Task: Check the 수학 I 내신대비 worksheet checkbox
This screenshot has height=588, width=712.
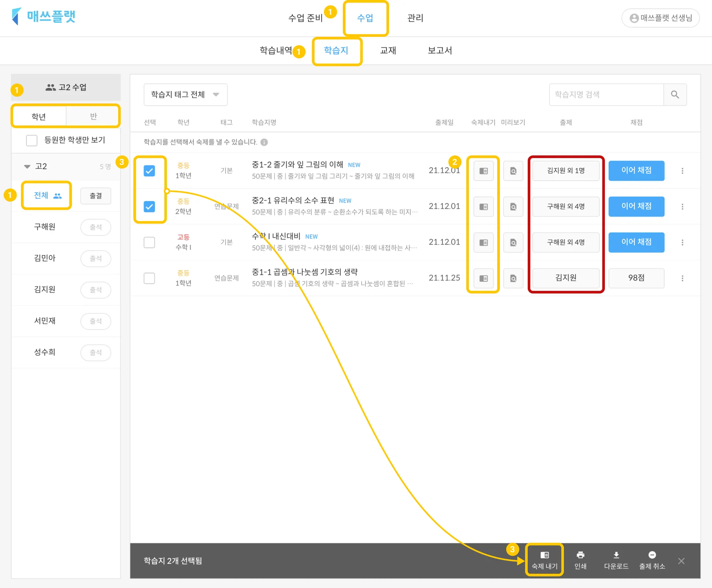Action: 149,243
